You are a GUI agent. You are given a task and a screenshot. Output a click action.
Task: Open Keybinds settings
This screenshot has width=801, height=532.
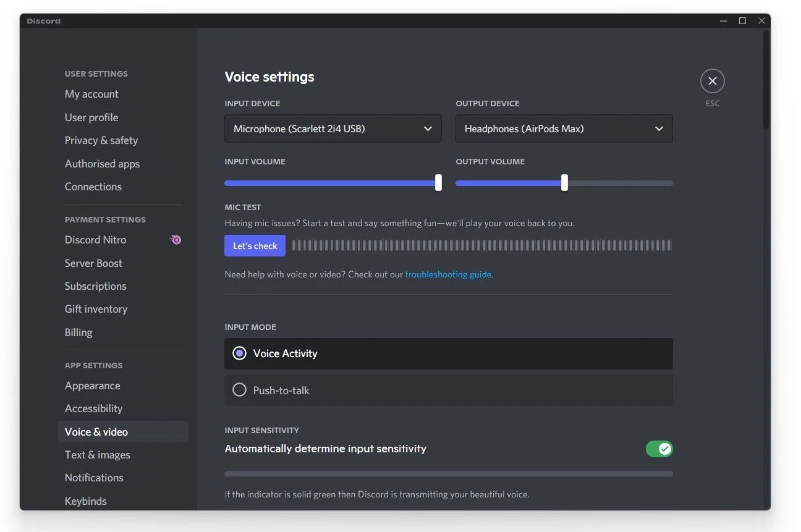[86, 501]
